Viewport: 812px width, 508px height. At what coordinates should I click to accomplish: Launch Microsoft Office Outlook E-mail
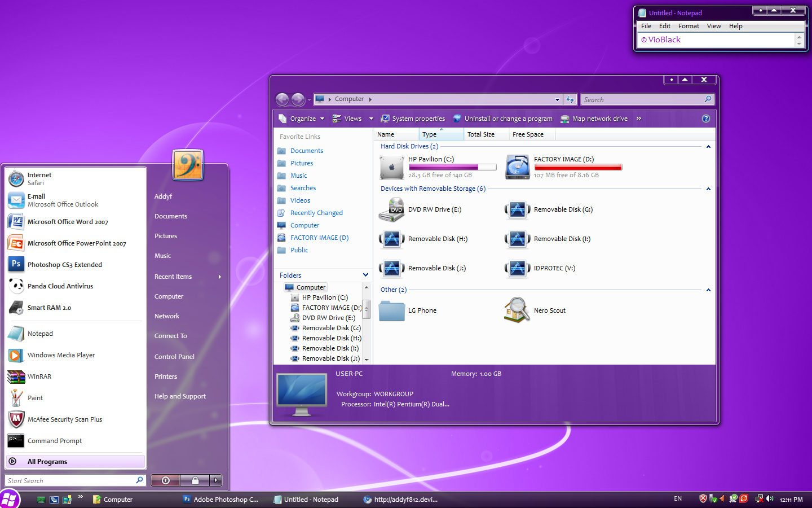click(x=76, y=200)
